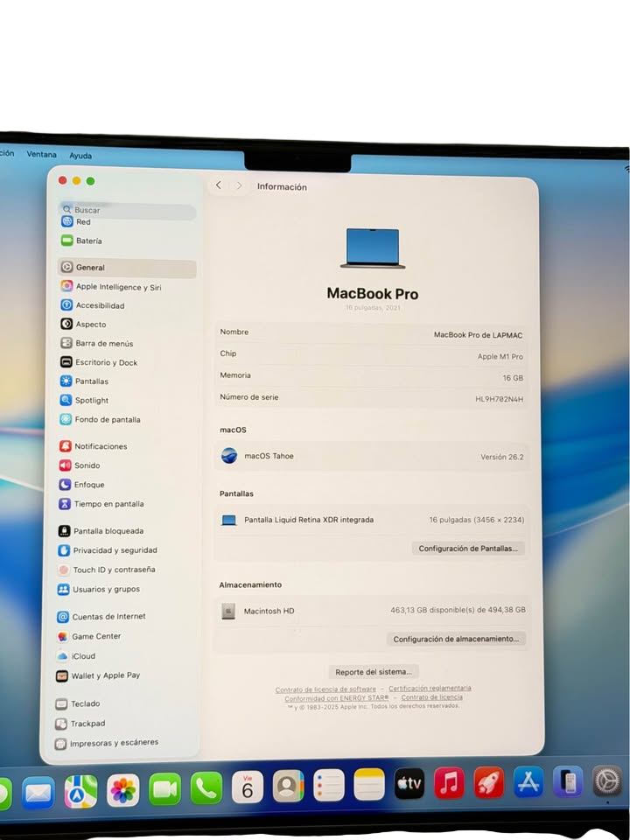Image resolution: width=630 pixels, height=840 pixels.
Task: Open Apple Intelligence y Siri settings
Action: click(x=111, y=287)
